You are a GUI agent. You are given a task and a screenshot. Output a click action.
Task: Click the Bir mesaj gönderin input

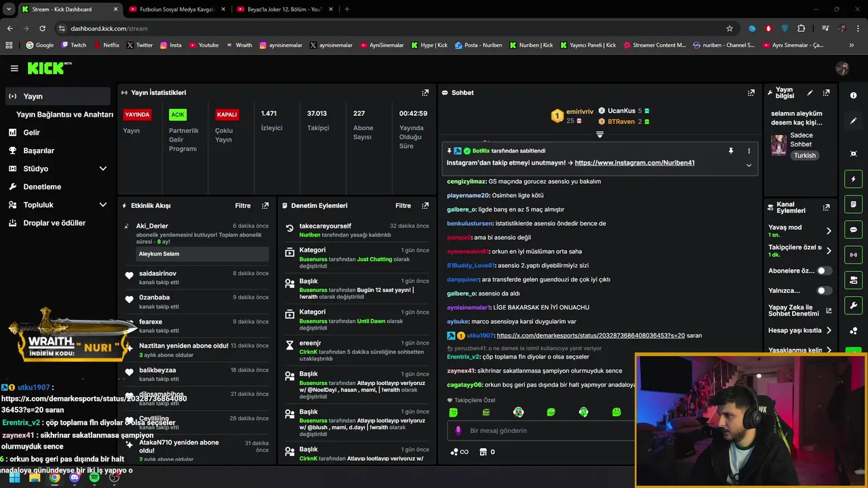[x=542, y=430]
